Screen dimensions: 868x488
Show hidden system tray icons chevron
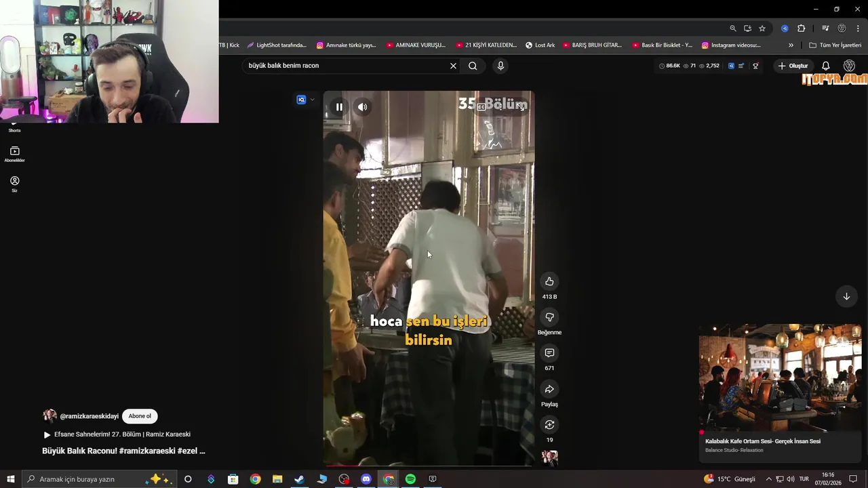pyautogui.click(x=768, y=479)
